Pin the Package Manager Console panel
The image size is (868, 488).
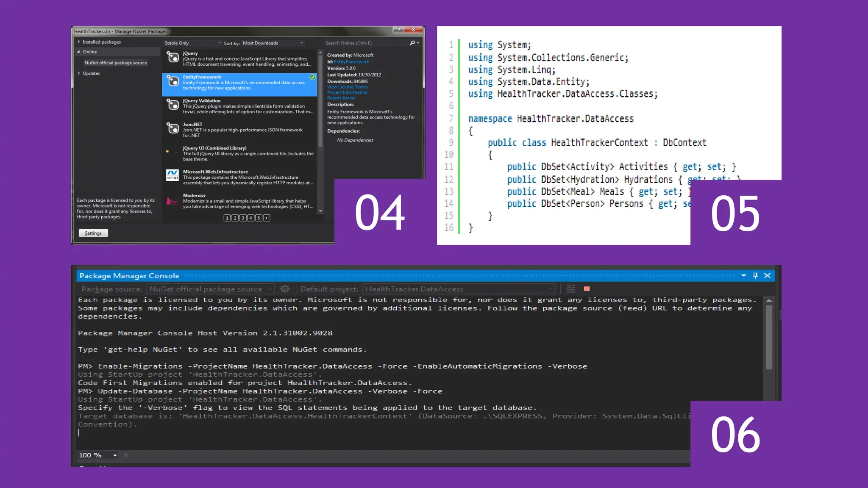pyautogui.click(x=755, y=275)
